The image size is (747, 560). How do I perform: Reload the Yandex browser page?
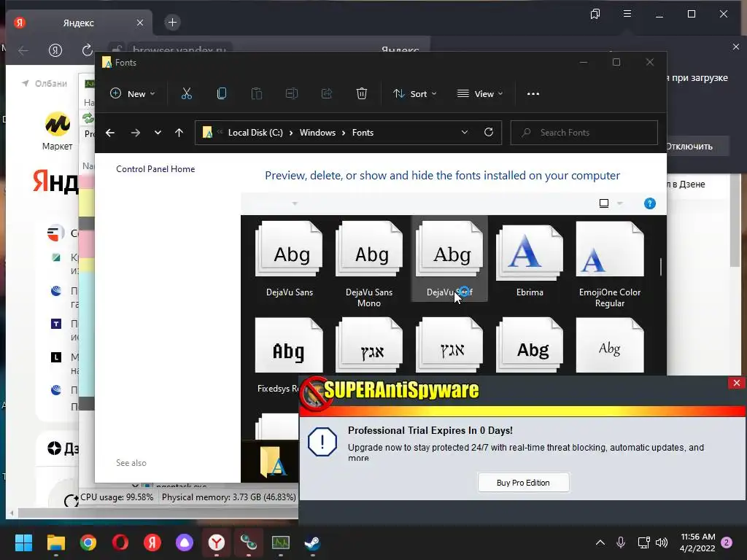(88, 50)
